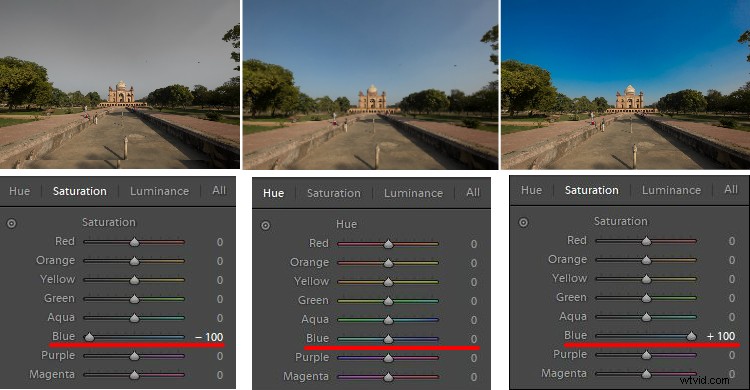Image resolution: width=750 pixels, height=390 pixels.
Task: Click Aqua saturation slider in the Blue +100 panel
Action: coord(646,317)
